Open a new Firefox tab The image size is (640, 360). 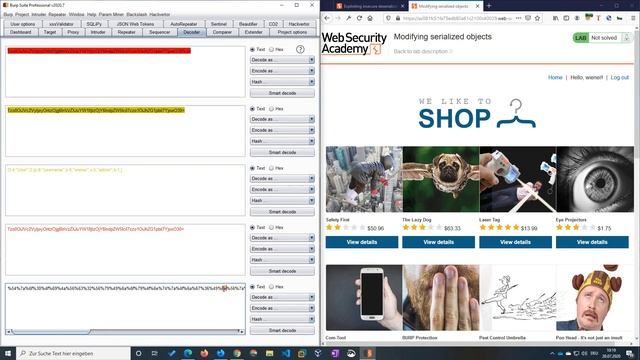(x=489, y=6)
